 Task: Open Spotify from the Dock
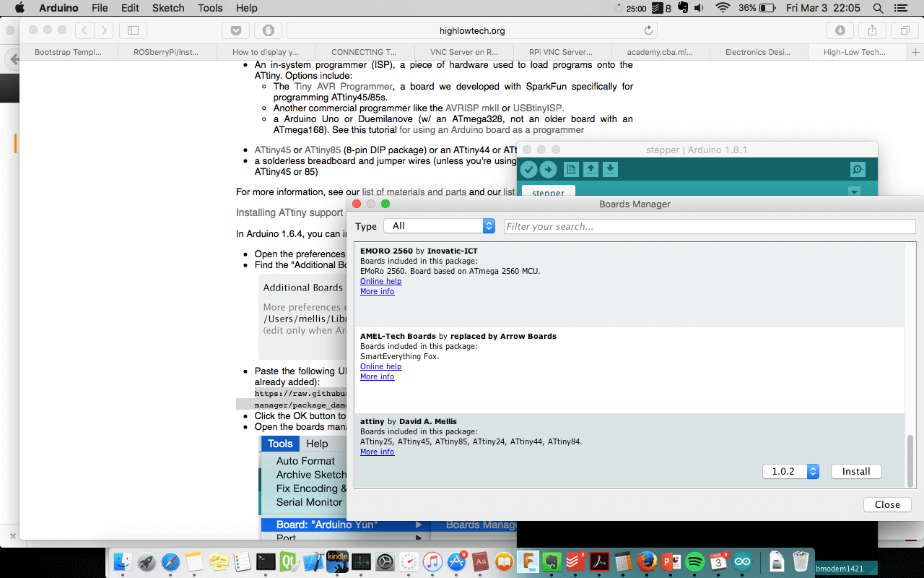(x=695, y=562)
